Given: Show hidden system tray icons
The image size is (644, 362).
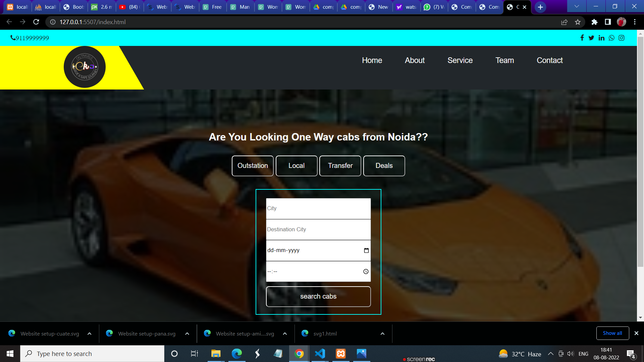Looking at the screenshot, I should coord(551,354).
